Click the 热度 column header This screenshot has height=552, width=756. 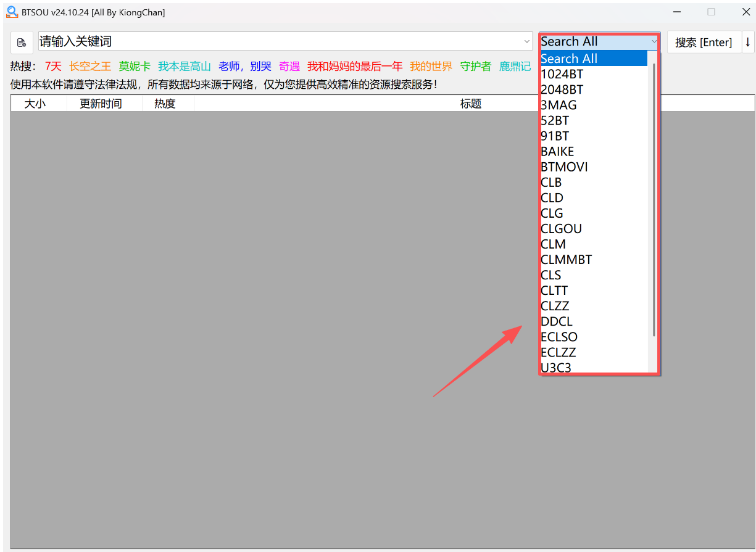(165, 104)
